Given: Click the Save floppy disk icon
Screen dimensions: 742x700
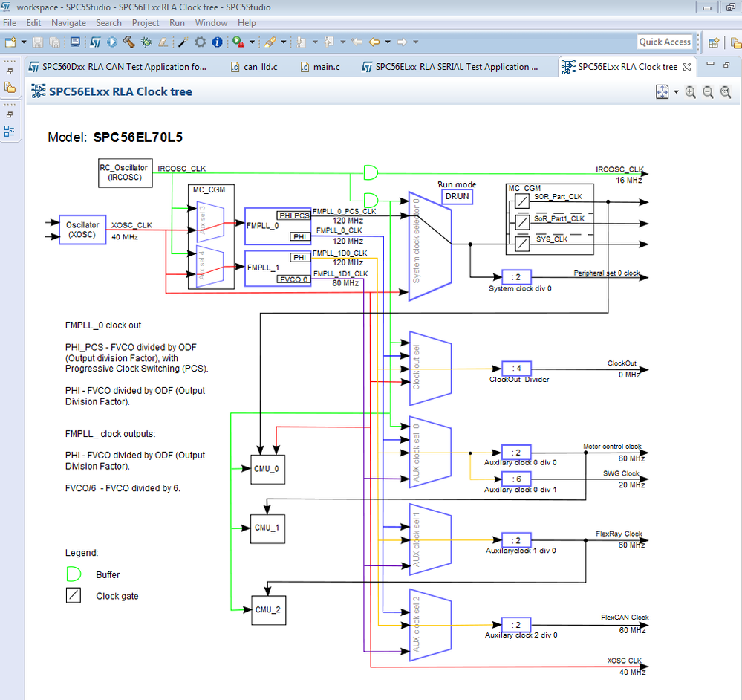Looking at the screenshot, I should [38, 42].
